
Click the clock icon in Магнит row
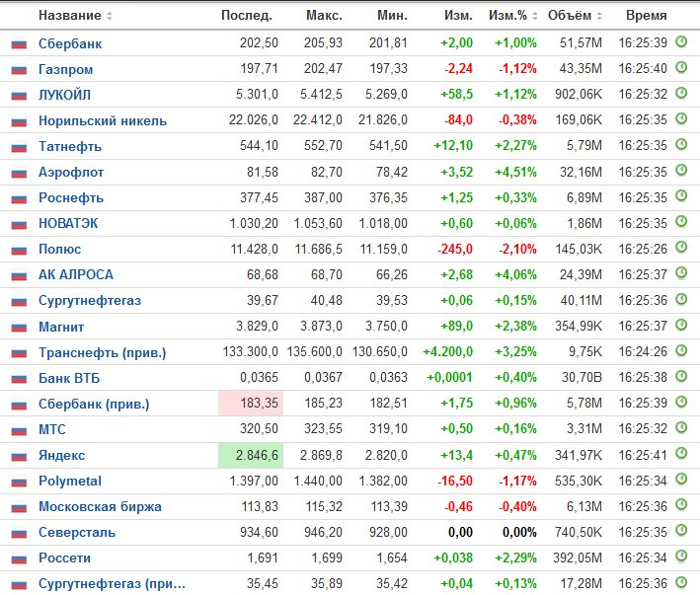click(x=681, y=325)
